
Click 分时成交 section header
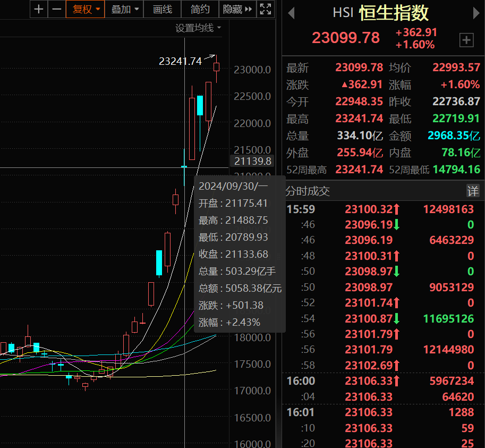308,191
